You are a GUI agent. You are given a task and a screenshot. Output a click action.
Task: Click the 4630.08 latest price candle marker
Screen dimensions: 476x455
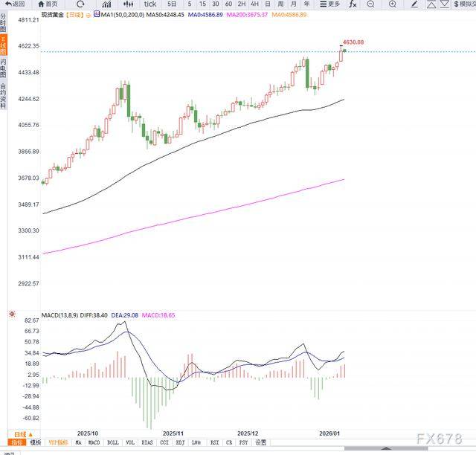pyautogui.click(x=343, y=49)
